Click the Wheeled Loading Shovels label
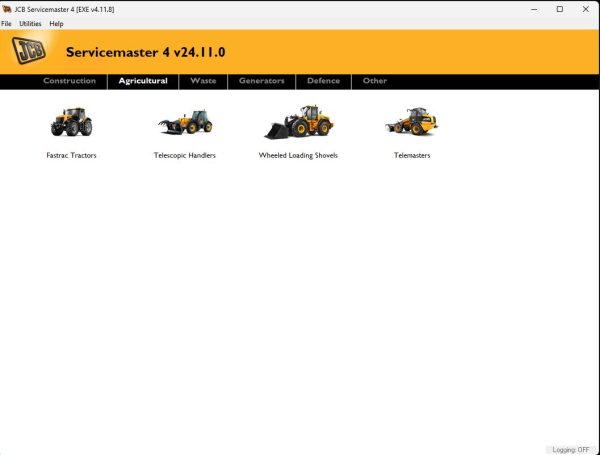The height and width of the screenshot is (455, 600). point(298,155)
